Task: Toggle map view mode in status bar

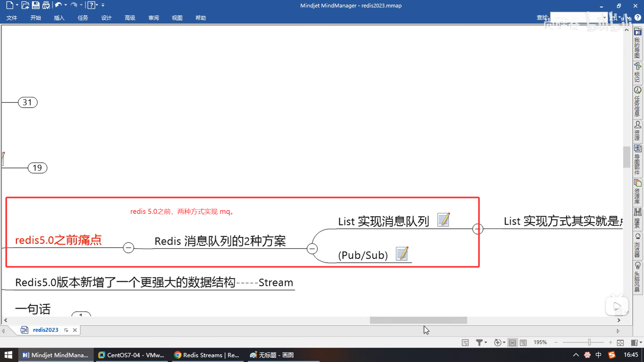Action: coord(512,343)
